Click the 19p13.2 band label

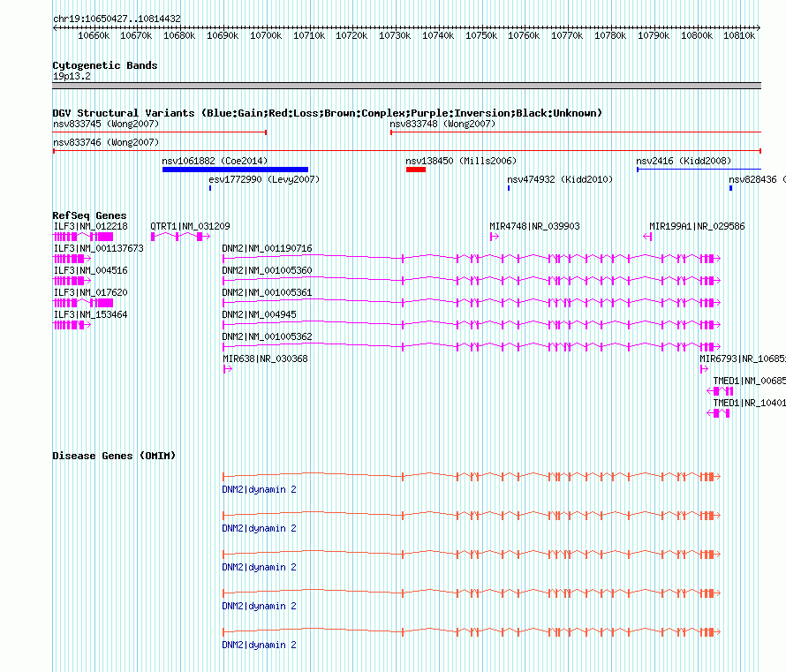point(72,76)
